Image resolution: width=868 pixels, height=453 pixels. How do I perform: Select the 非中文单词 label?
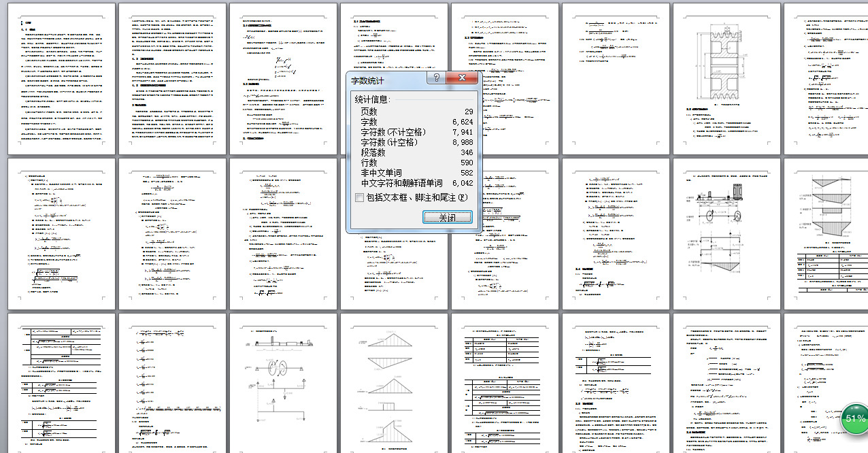[x=381, y=173]
